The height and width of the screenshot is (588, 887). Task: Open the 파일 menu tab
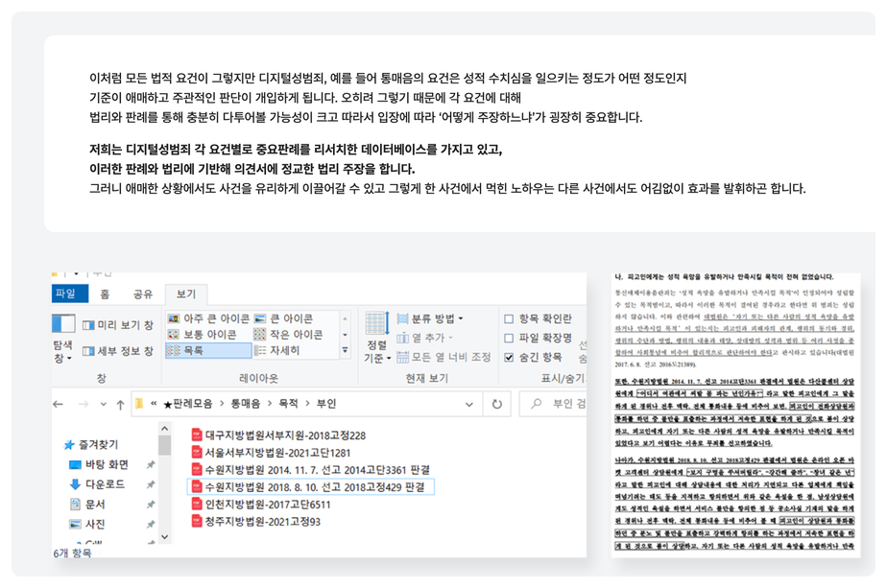pos(65,294)
